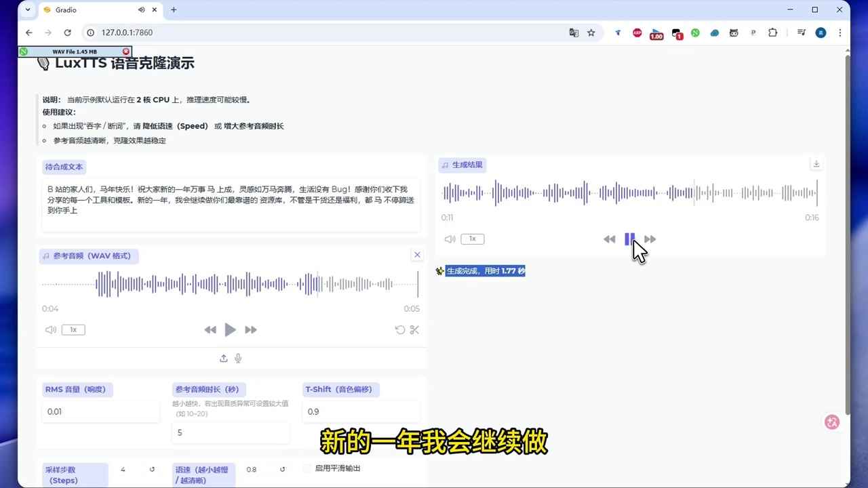The image size is (868, 488).
Task: Undo edits on the reference audio
Action: (400, 330)
